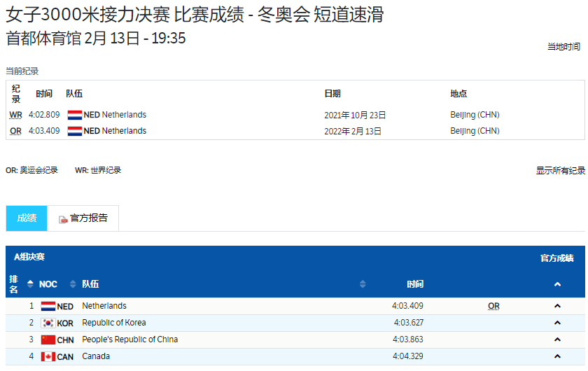This screenshot has width=588, height=371.
Task: Click the OR marker in the Netherlands result row
Action: coord(493,307)
